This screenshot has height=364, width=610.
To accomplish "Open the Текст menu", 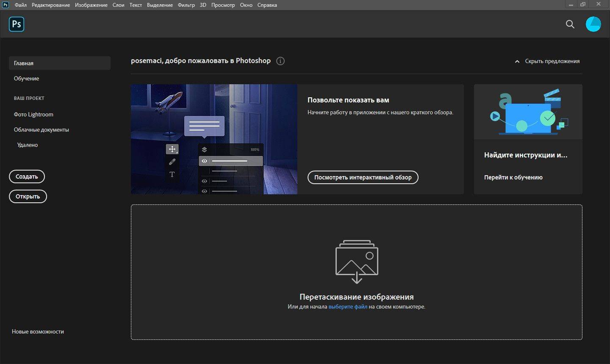I will [136, 5].
